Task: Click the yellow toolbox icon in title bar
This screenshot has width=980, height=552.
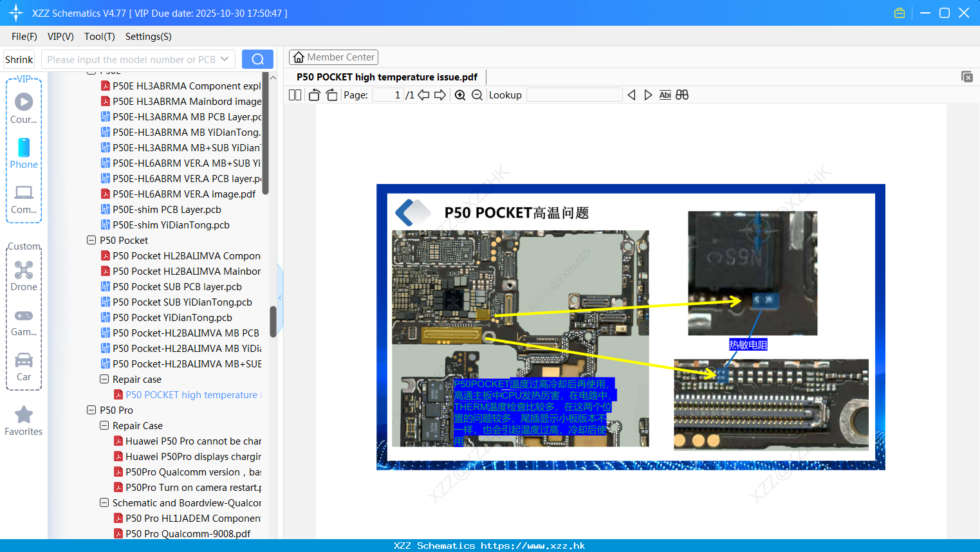Action: [x=900, y=13]
